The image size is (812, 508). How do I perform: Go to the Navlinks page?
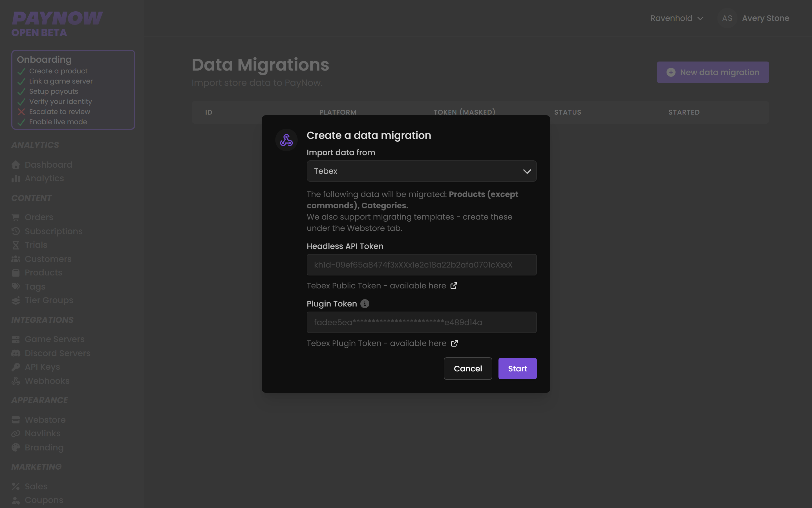[x=43, y=434]
